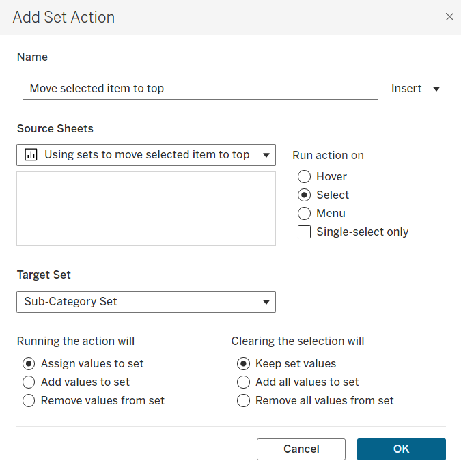This screenshot has width=461, height=476.
Task: Click the Insert menu label
Action: (406, 89)
